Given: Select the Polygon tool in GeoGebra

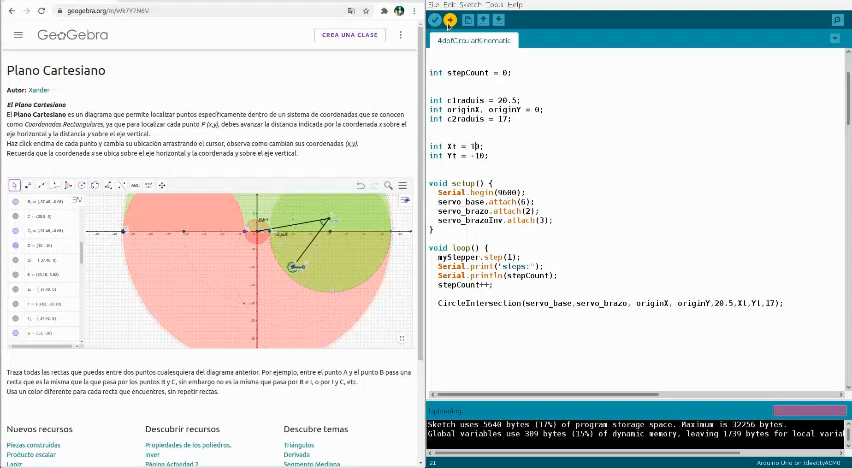Looking at the screenshot, I should click(68, 185).
